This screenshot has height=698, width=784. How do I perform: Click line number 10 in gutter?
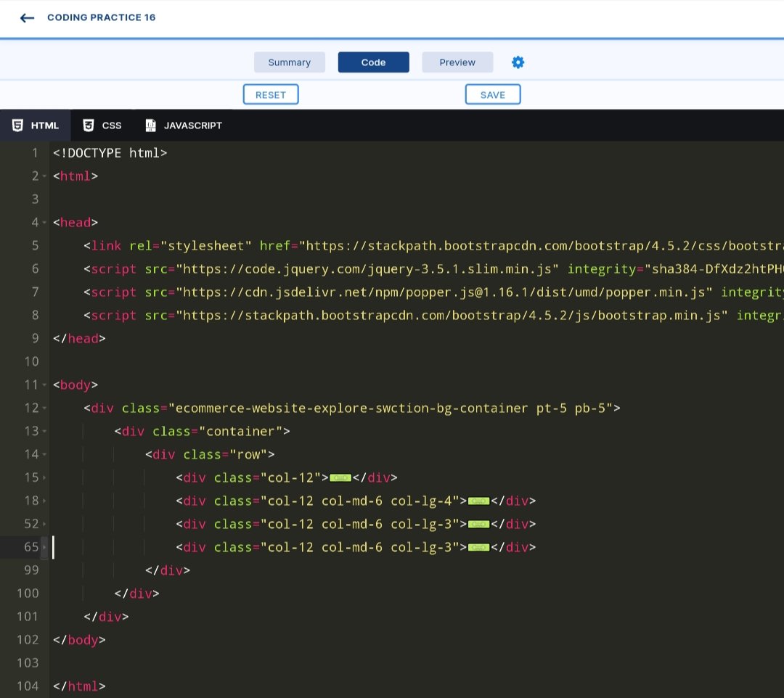point(31,362)
